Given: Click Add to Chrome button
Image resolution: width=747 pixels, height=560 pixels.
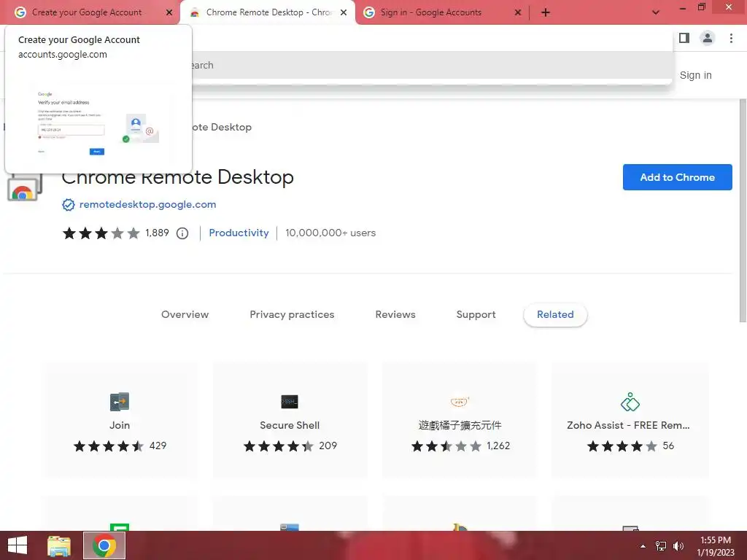Looking at the screenshot, I should (677, 177).
